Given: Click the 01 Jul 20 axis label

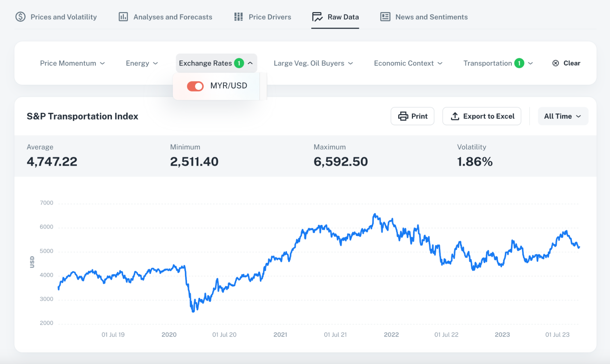Looking at the screenshot, I should click(224, 335).
